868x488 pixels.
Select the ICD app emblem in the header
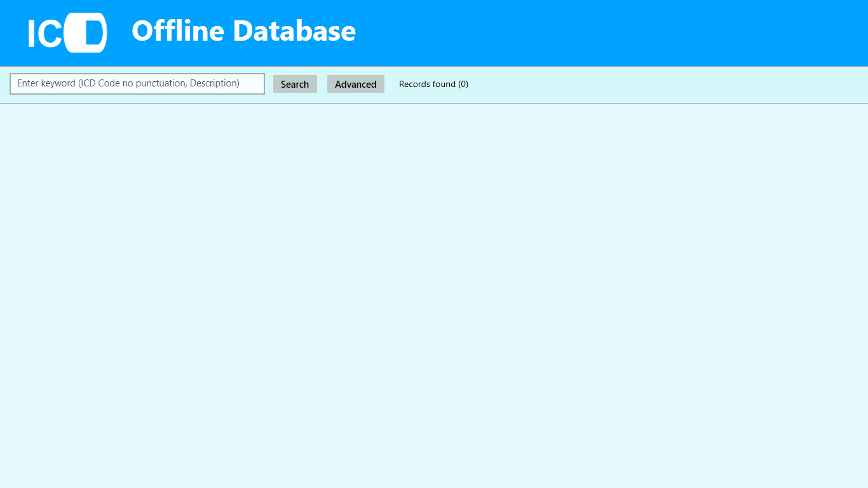coord(67,32)
